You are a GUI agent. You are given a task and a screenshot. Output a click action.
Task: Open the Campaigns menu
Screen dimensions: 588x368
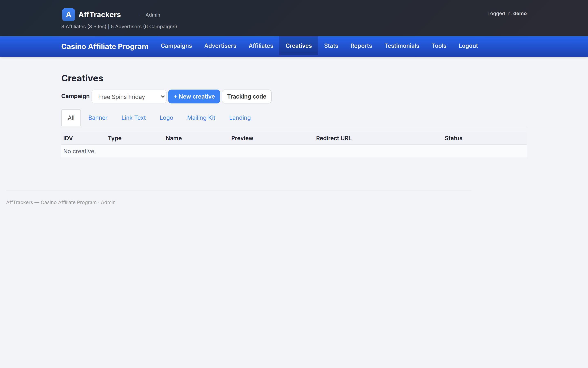tap(176, 46)
